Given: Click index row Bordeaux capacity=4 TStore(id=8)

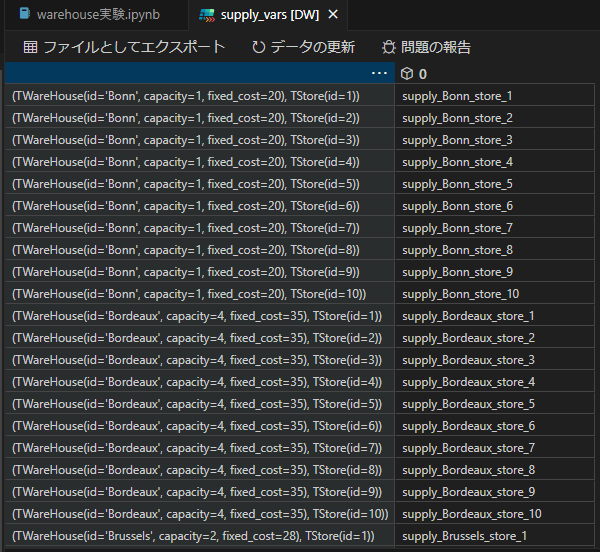Looking at the screenshot, I should tap(200, 470).
